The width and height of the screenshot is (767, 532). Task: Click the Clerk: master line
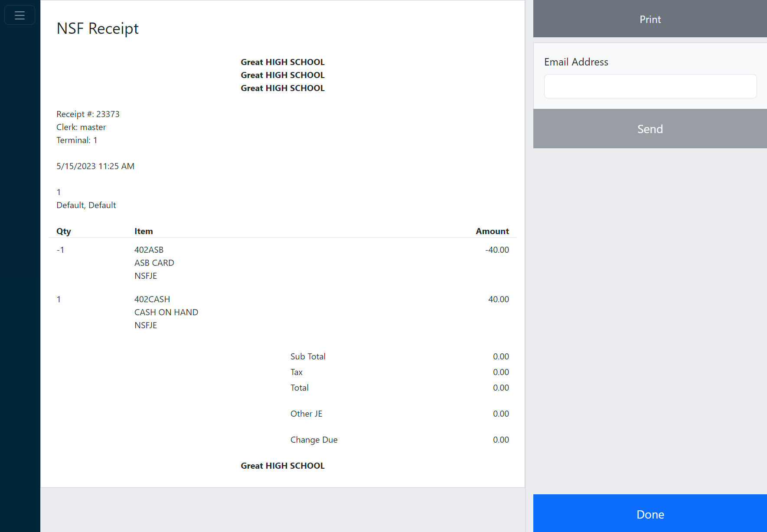[81, 127]
